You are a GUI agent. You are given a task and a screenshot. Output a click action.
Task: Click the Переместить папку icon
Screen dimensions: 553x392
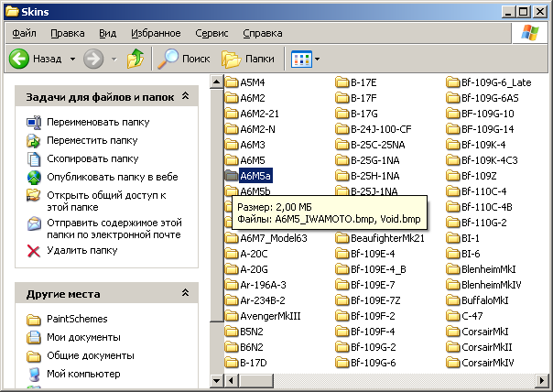coord(34,140)
